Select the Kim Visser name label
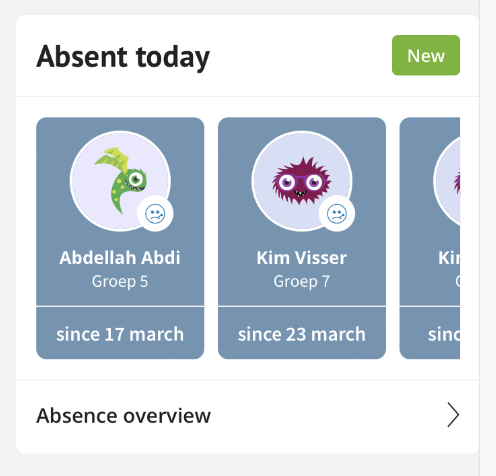 302,258
